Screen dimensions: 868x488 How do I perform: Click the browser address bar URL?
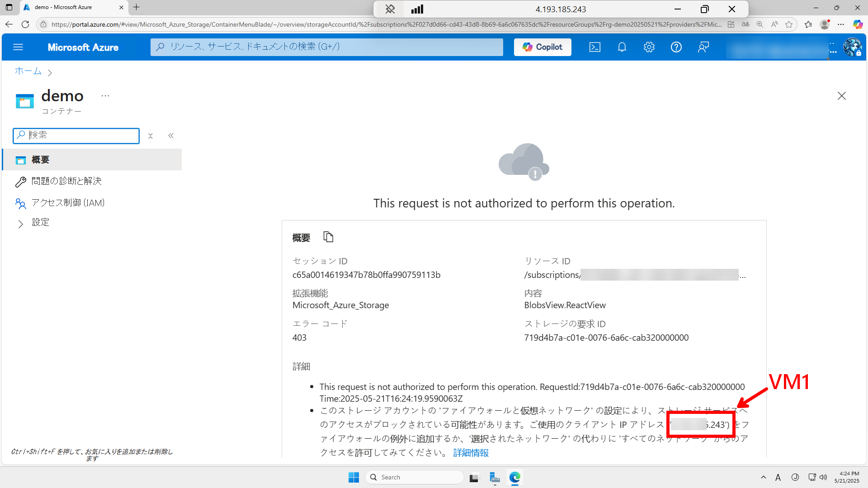click(386, 24)
